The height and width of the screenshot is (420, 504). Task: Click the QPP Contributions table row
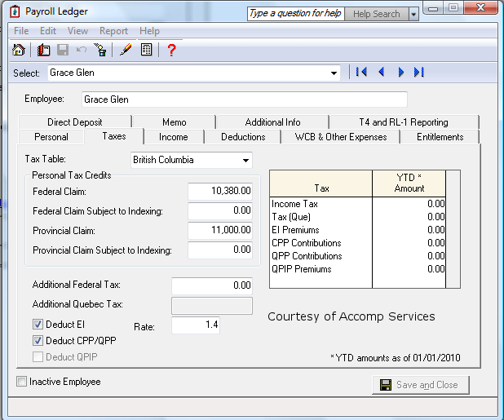(x=357, y=256)
